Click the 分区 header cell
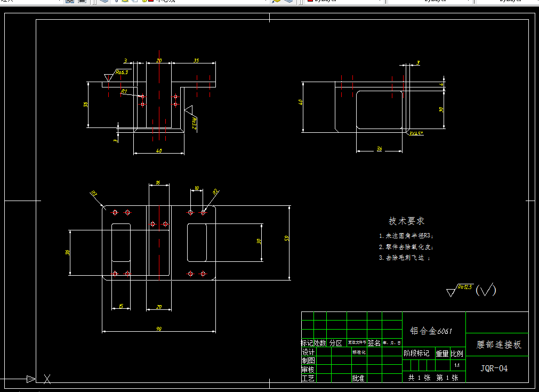Image resolution: width=539 pixels, height=392 pixels. pos(335,343)
